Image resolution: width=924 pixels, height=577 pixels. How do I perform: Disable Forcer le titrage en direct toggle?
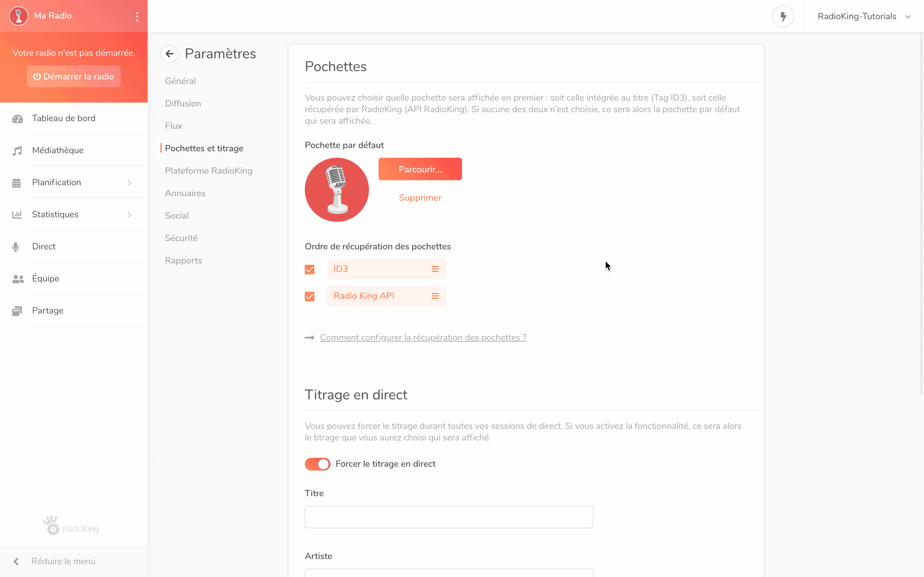317,464
